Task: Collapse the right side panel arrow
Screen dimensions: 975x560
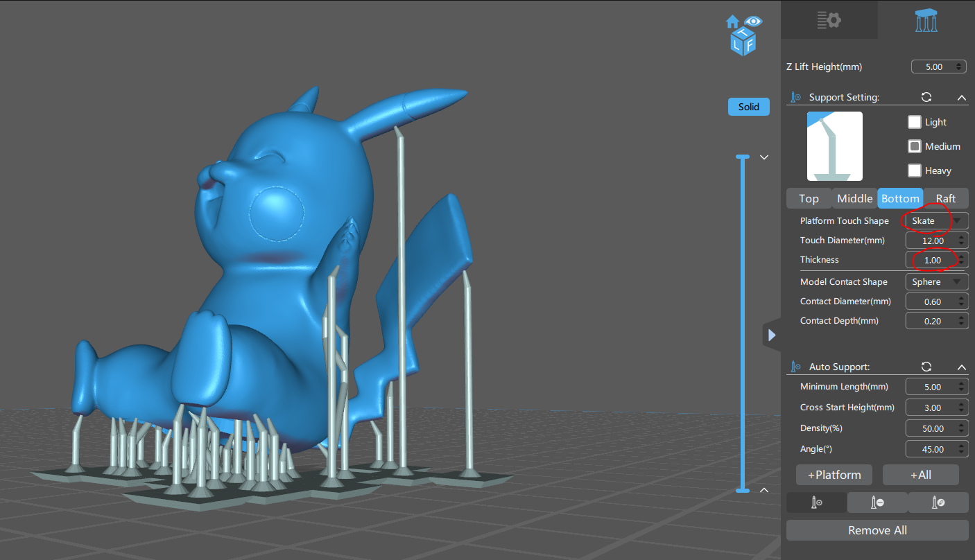Action: click(x=771, y=335)
